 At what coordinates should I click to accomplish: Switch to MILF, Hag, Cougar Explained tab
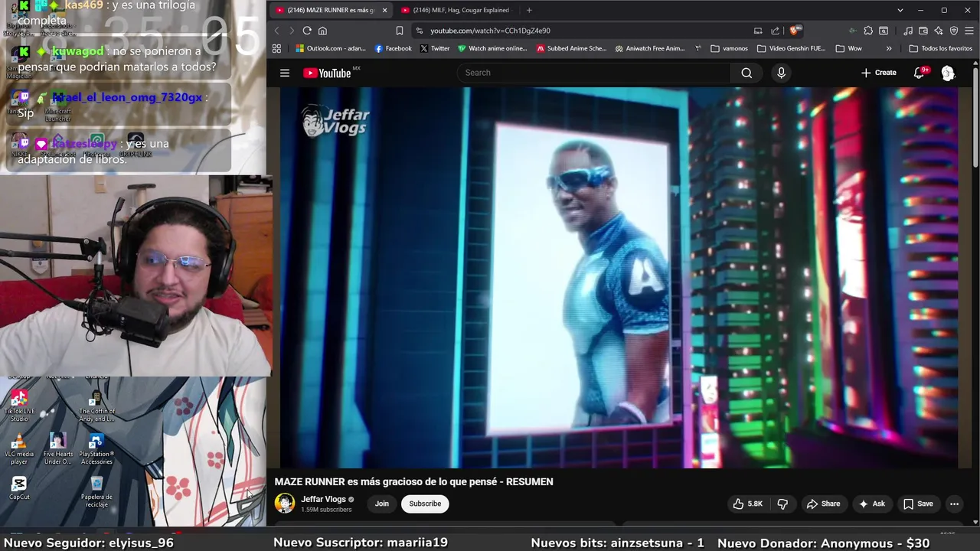456,10
